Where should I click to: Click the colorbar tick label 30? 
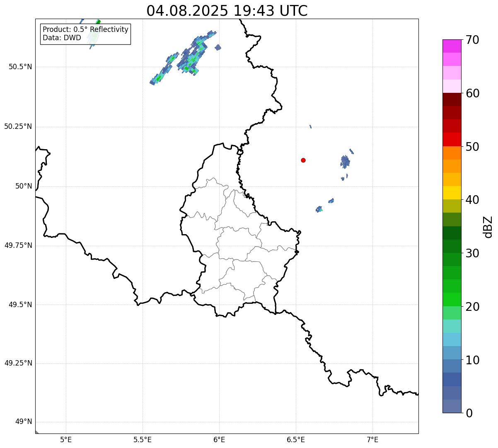[x=472, y=253]
